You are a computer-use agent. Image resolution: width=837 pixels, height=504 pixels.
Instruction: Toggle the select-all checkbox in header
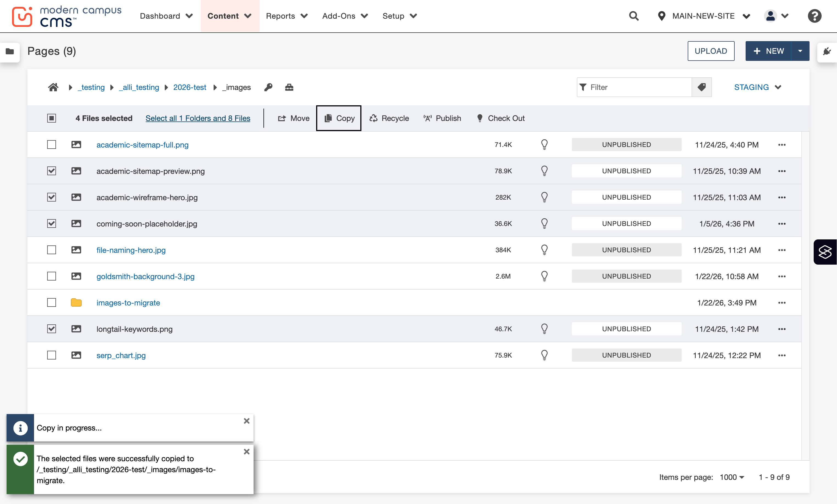(x=52, y=118)
